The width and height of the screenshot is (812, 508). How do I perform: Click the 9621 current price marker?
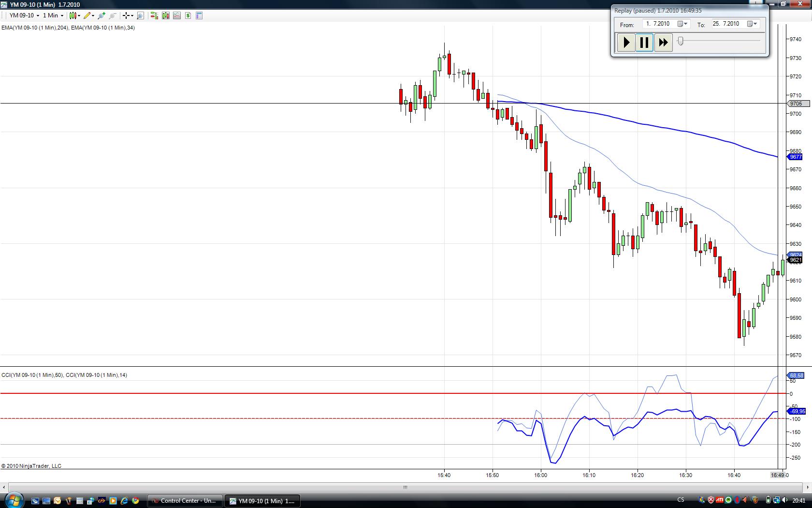point(796,260)
